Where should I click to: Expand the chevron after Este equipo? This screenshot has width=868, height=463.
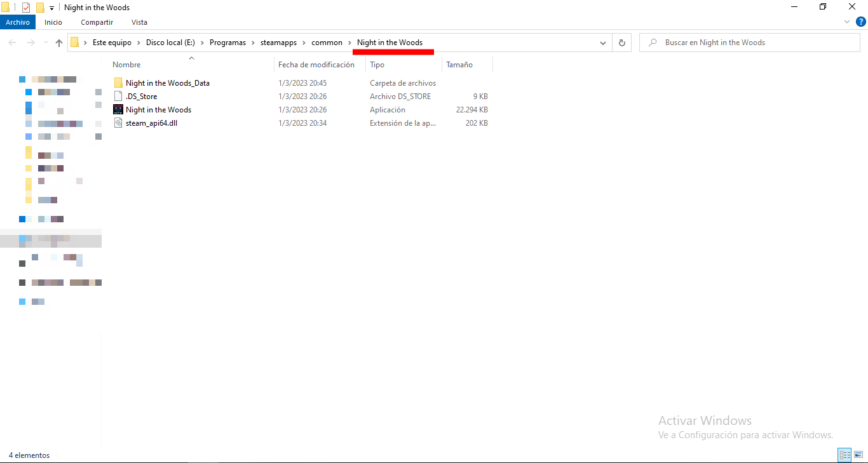(x=139, y=43)
